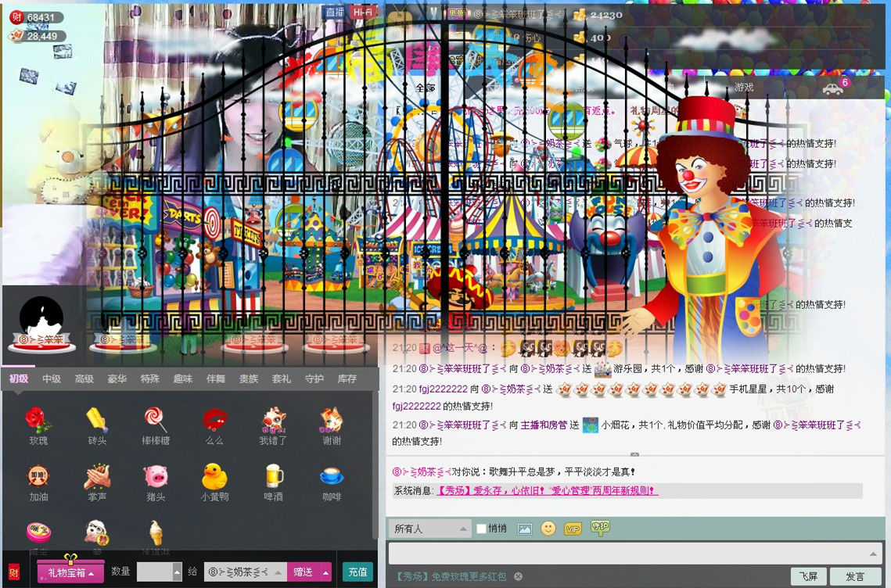
Task: Click the insert image icon in chat toolbar
Action: coord(524,529)
